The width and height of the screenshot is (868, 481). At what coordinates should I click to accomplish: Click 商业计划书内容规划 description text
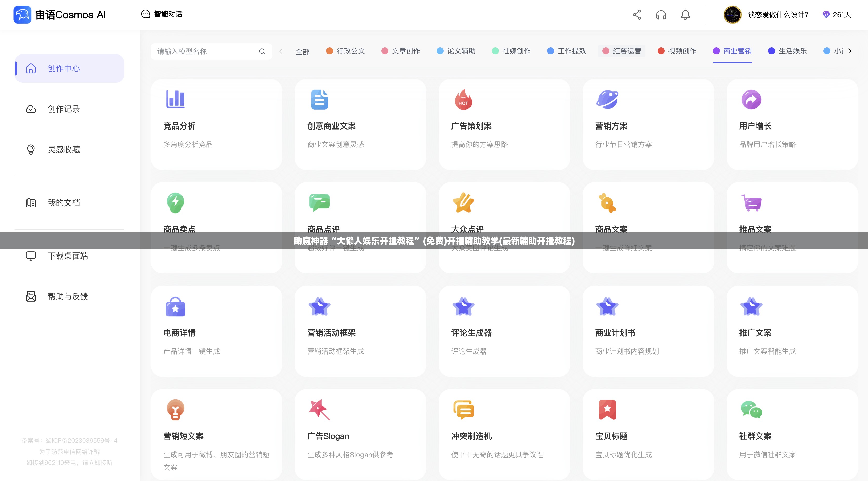[x=627, y=351]
